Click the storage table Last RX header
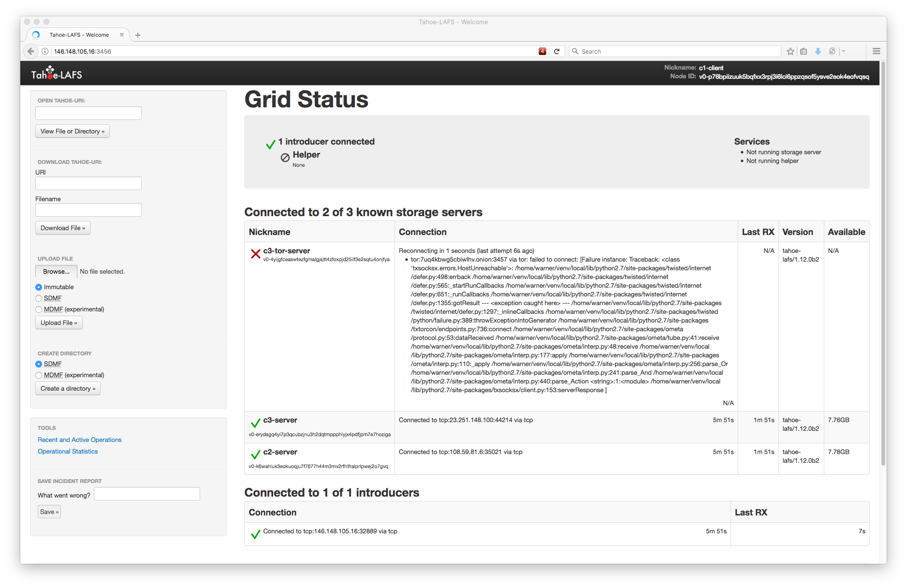 pos(758,232)
